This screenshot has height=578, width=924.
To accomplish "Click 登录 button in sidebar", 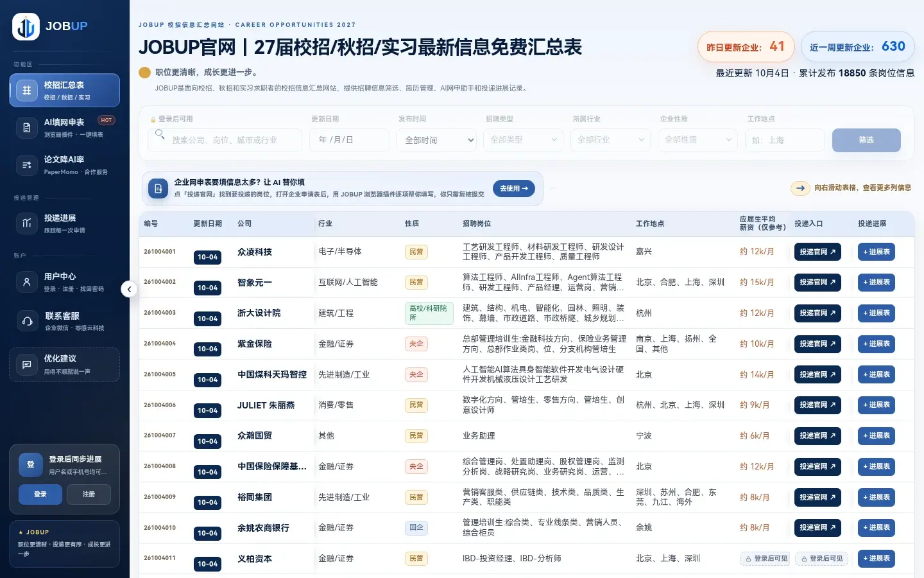I will [x=40, y=495].
